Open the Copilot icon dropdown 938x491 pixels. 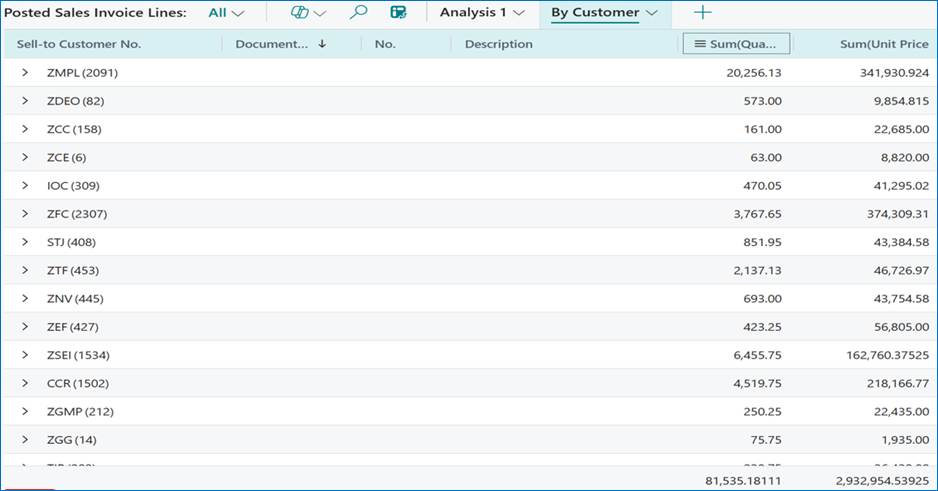coord(308,13)
